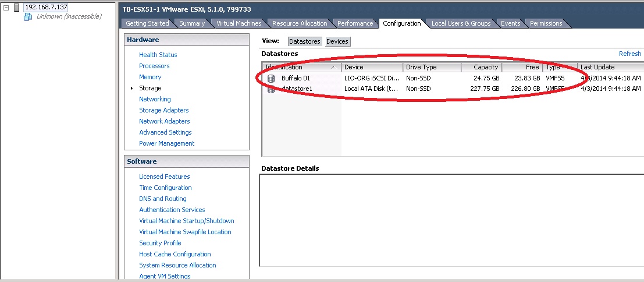Open the Summary tab
This screenshot has height=282, width=644.
click(x=192, y=23)
